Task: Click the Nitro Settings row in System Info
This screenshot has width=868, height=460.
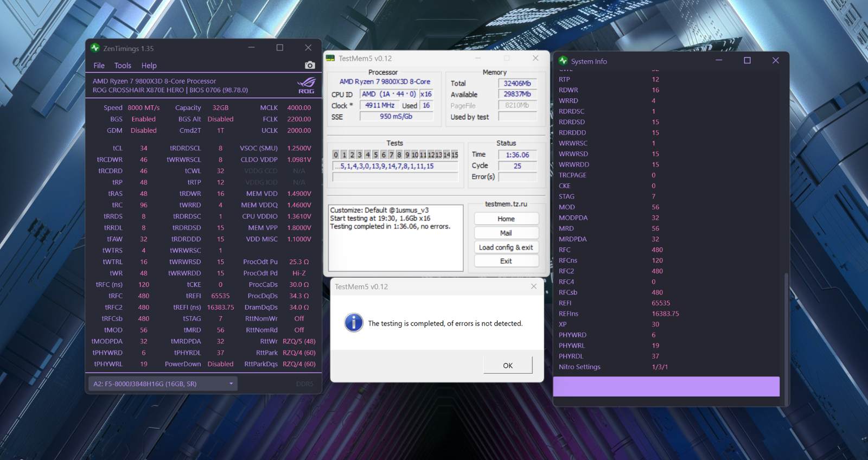Action: (666, 367)
